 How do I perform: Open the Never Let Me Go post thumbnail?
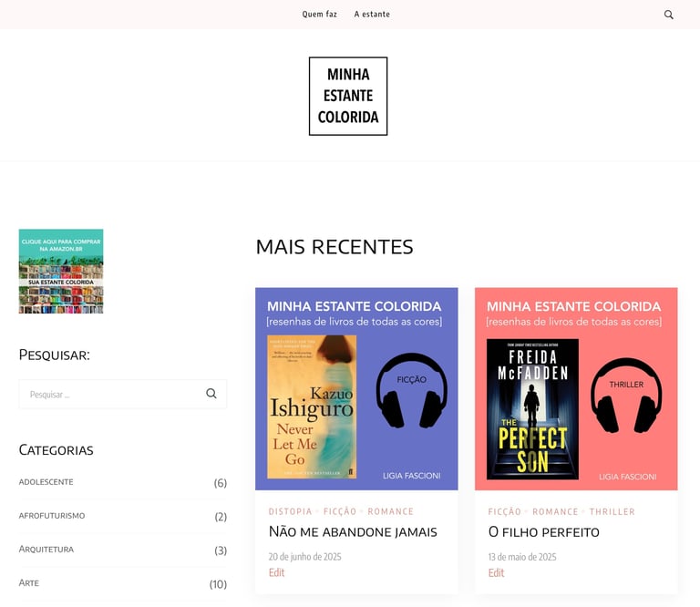(x=356, y=389)
